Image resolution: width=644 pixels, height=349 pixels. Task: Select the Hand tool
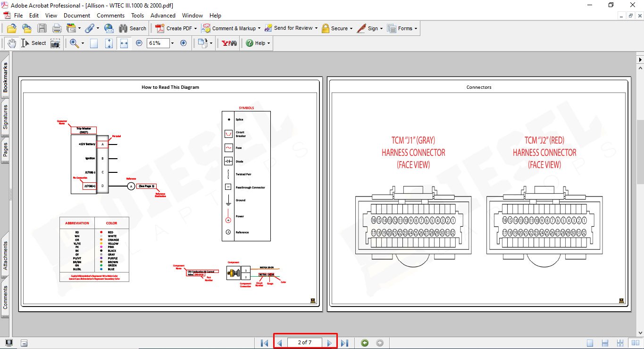(x=11, y=43)
